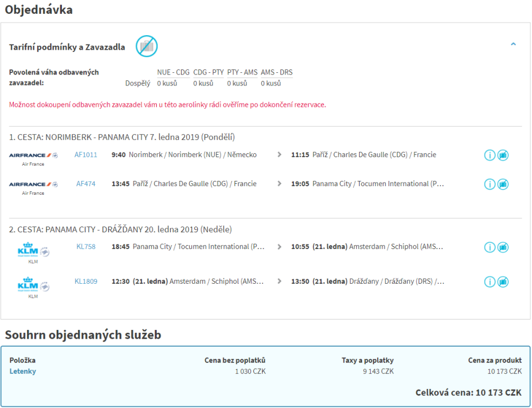
Task: Select the NUE - CDG baggage column header
Action: [173, 73]
